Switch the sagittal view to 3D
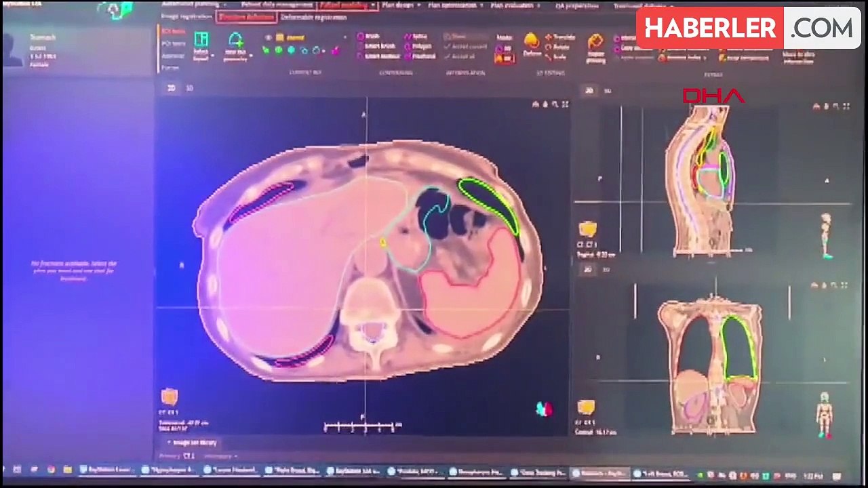 (607, 90)
